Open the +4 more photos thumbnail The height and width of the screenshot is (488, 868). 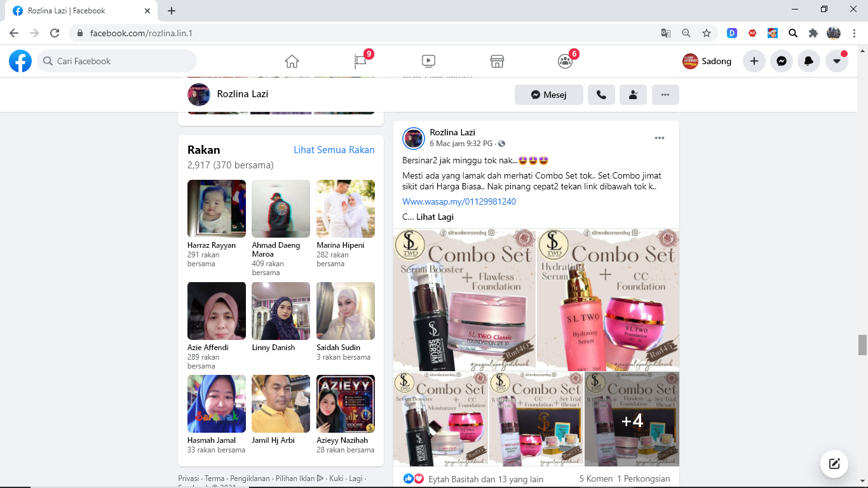pos(632,419)
